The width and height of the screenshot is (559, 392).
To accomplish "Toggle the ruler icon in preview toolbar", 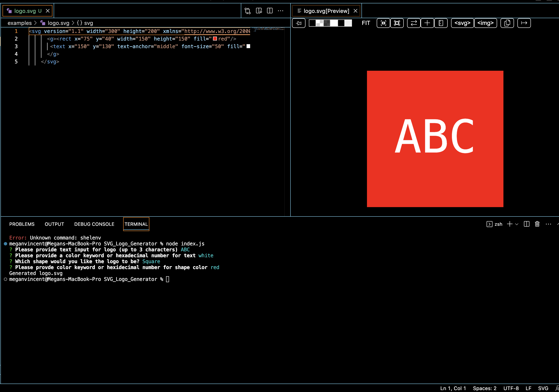I will tap(441, 23).
